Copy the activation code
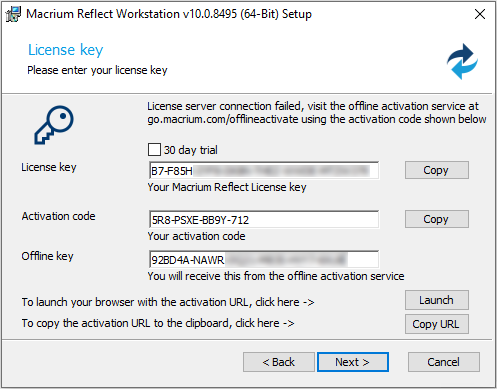 click(437, 219)
